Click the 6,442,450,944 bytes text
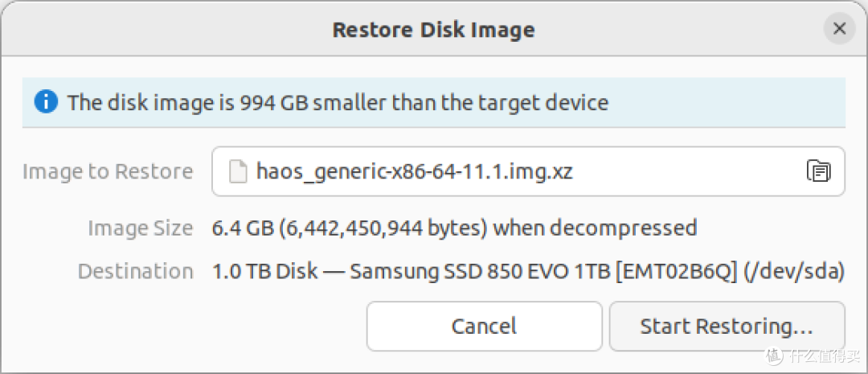 383,228
